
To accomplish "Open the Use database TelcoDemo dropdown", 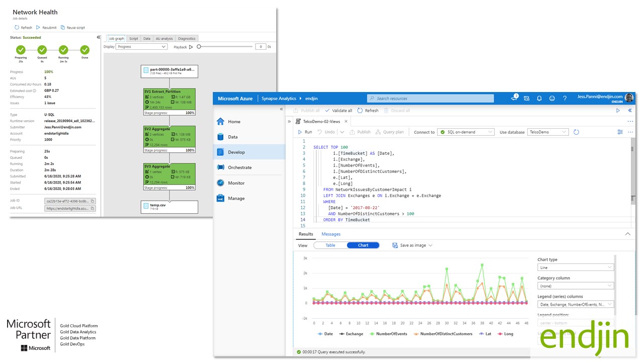I will coord(548,132).
